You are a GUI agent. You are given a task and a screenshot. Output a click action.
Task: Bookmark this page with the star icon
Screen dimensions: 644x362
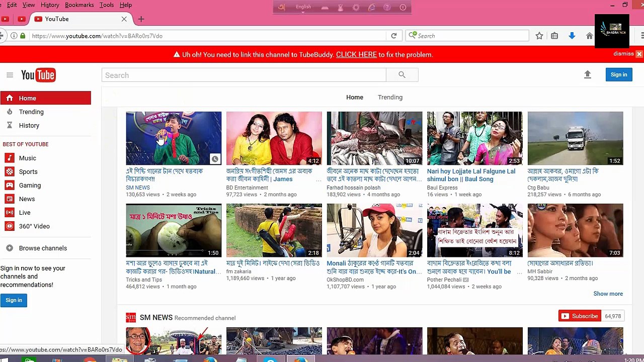pos(539,36)
